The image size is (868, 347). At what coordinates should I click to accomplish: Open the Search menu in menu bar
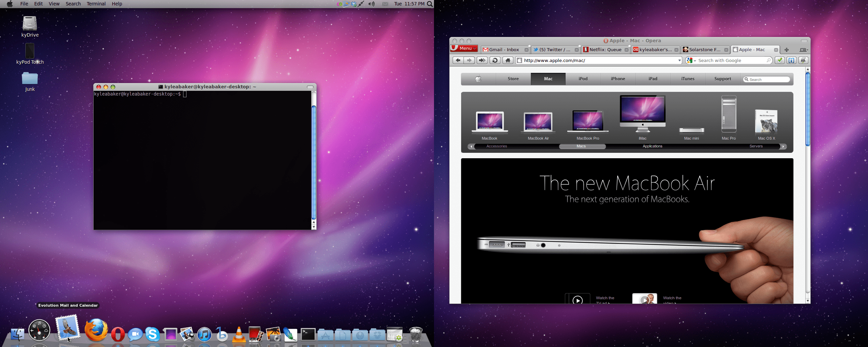click(73, 4)
